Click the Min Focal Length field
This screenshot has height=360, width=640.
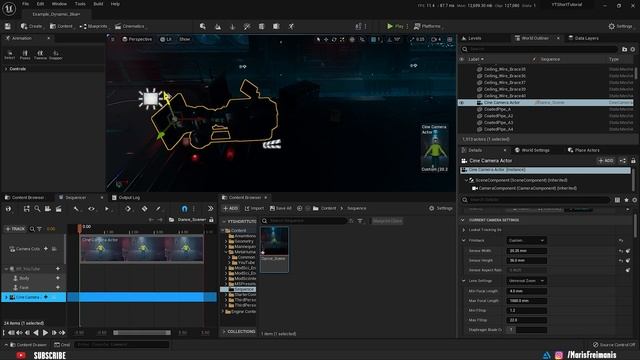(x=526, y=291)
